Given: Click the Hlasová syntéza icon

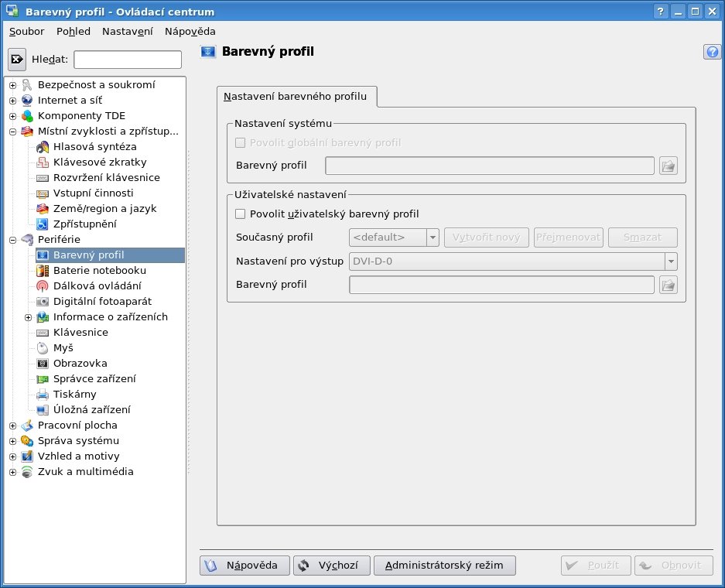Looking at the screenshot, I should 43,146.
